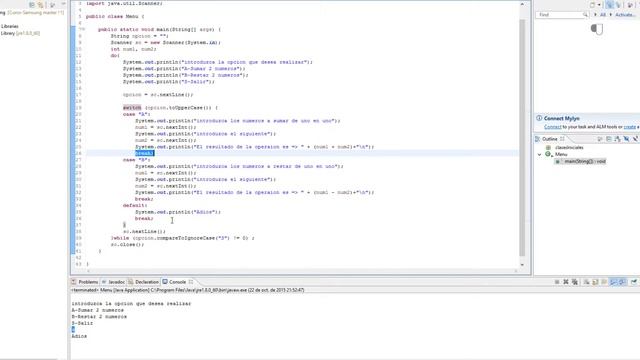Click highlighted break; statement on line 26
The height and width of the screenshot is (360, 640).
[x=144, y=153]
